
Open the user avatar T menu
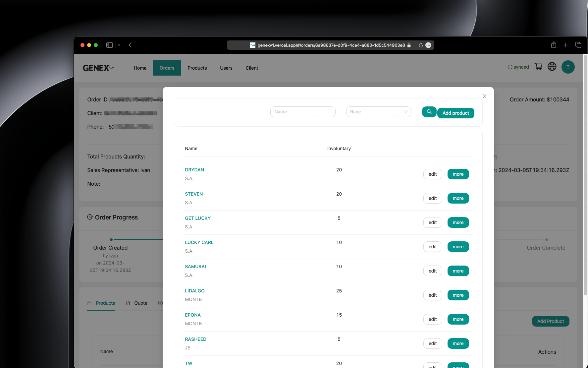[x=568, y=67]
